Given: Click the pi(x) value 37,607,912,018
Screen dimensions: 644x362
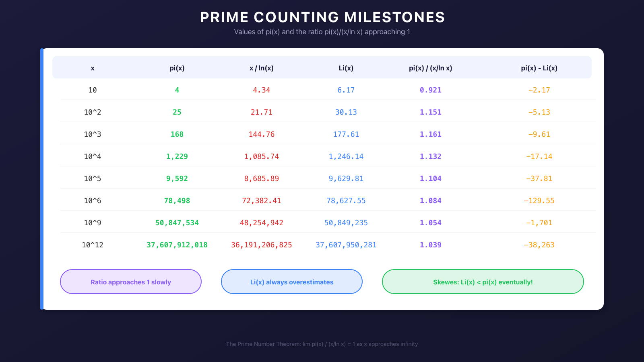Looking at the screenshot, I should 177,245.
